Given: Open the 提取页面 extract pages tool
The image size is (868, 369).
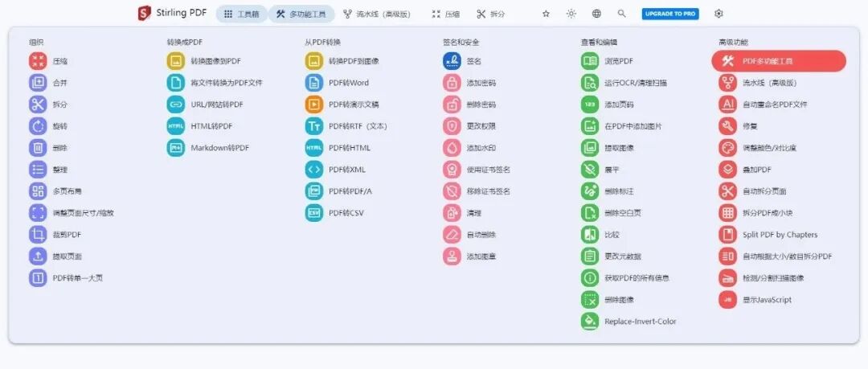Looking at the screenshot, I should [x=55, y=256].
